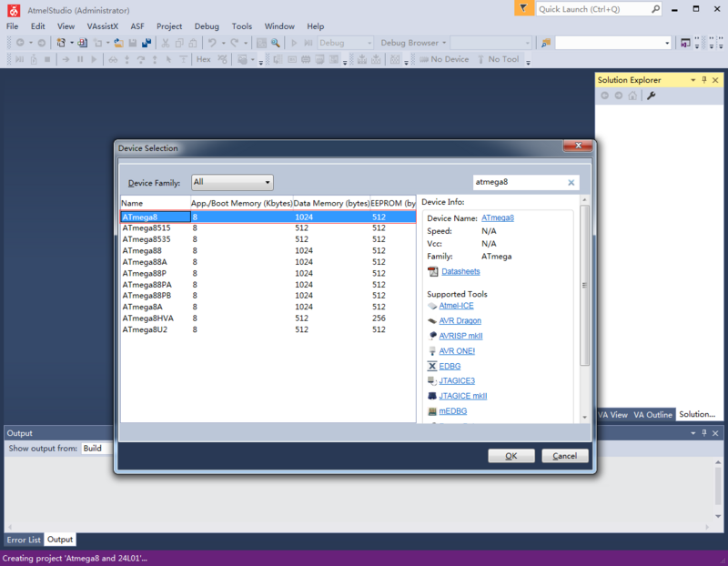The width and height of the screenshot is (728, 566).
Task: Click the AVR Dragon tool icon
Action: click(432, 321)
